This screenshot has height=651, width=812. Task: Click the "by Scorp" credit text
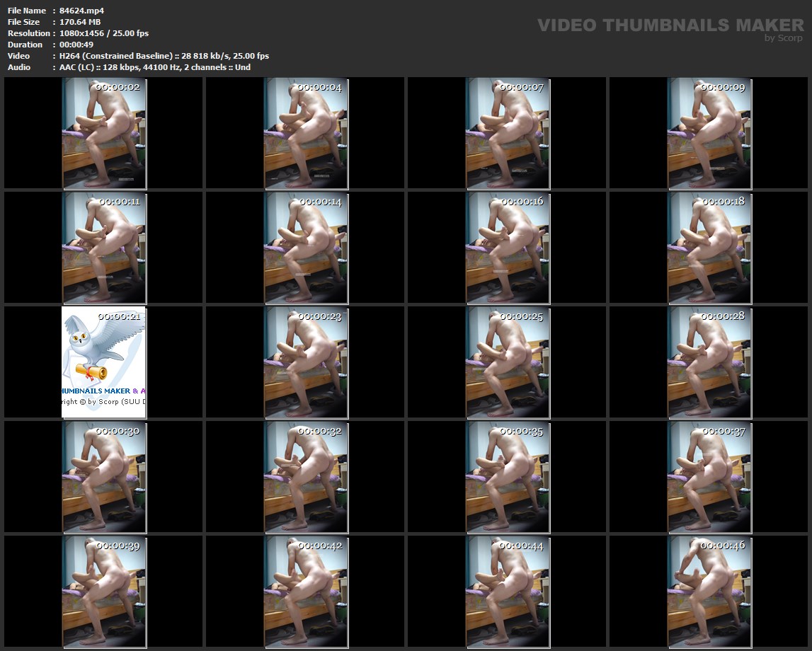tap(783, 38)
